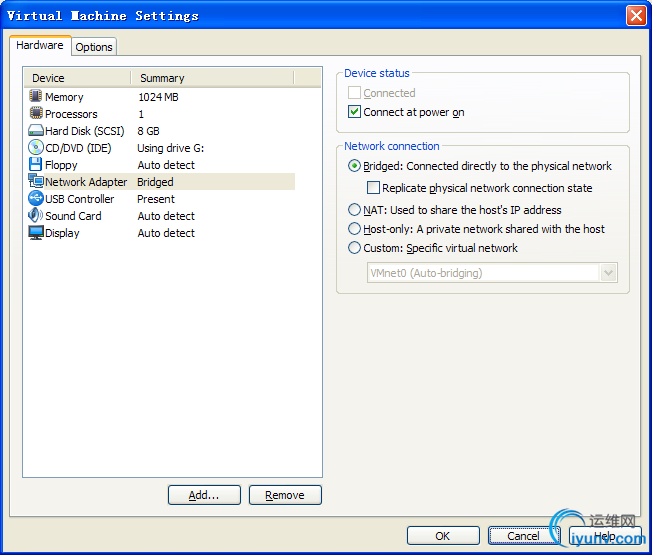The image size is (652, 555).
Task: Click the Remove button
Action: point(285,495)
